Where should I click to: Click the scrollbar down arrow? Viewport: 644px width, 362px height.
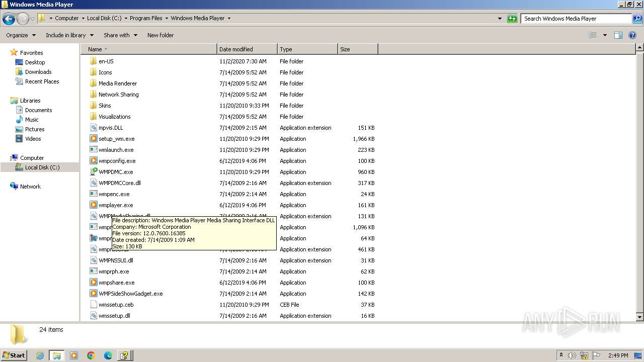tap(639, 317)
